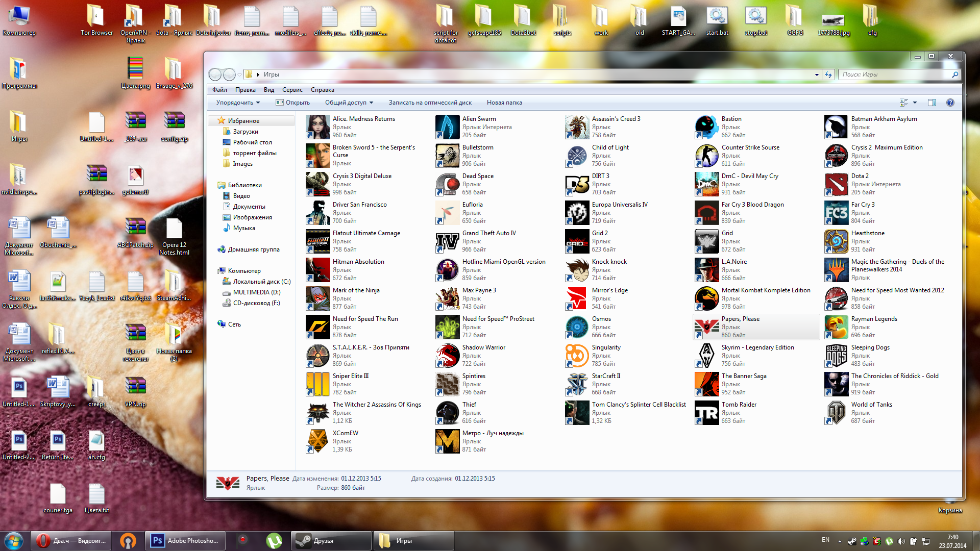
Task: Toggle the preview pane icon
Action: pyautogui.click(x=932, y=103)
